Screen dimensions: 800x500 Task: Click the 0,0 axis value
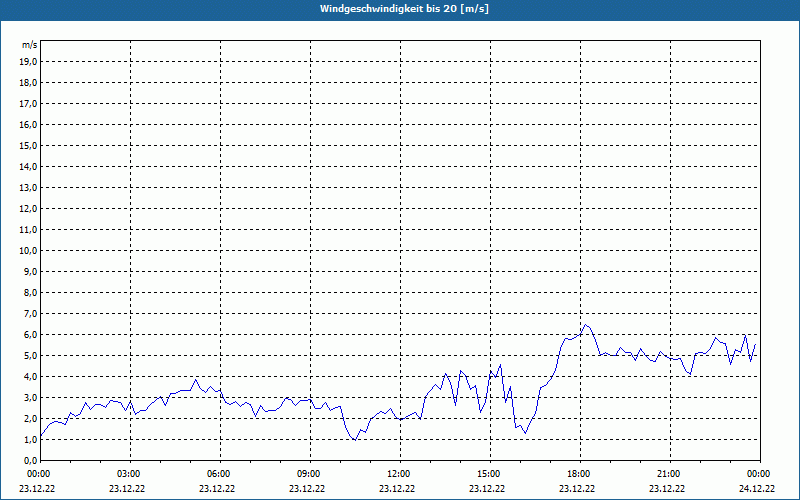pyautogui.click(x=30, y=460)
